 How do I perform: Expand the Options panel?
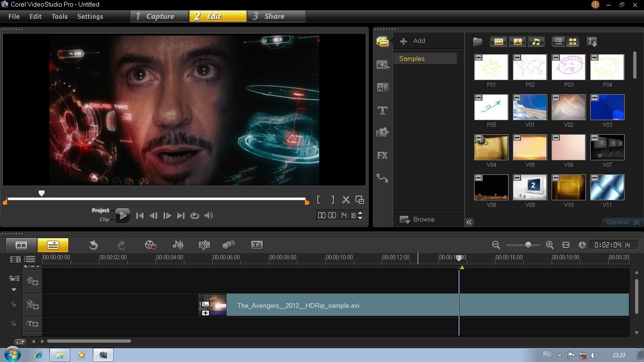622,222
